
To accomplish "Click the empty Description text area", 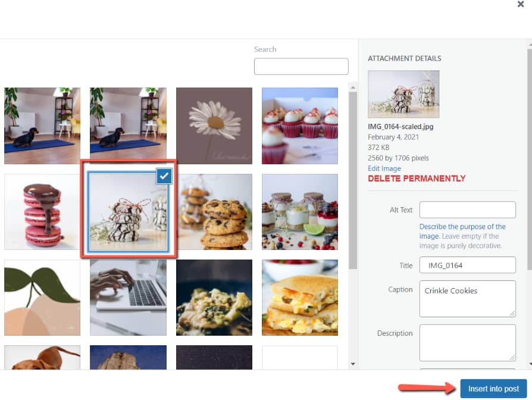I will pyautogui.click(x=468, y=343).
